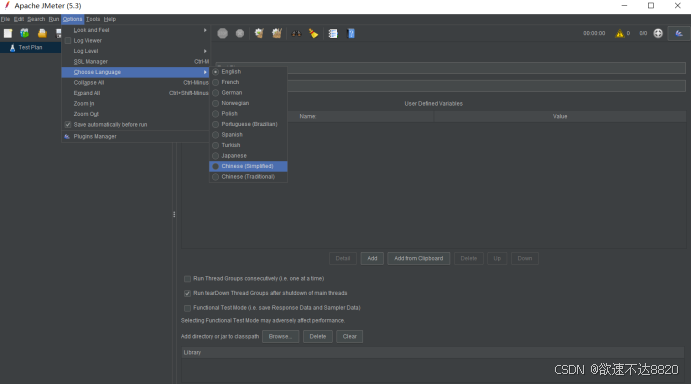Click the Detail button

pos(343,258)
